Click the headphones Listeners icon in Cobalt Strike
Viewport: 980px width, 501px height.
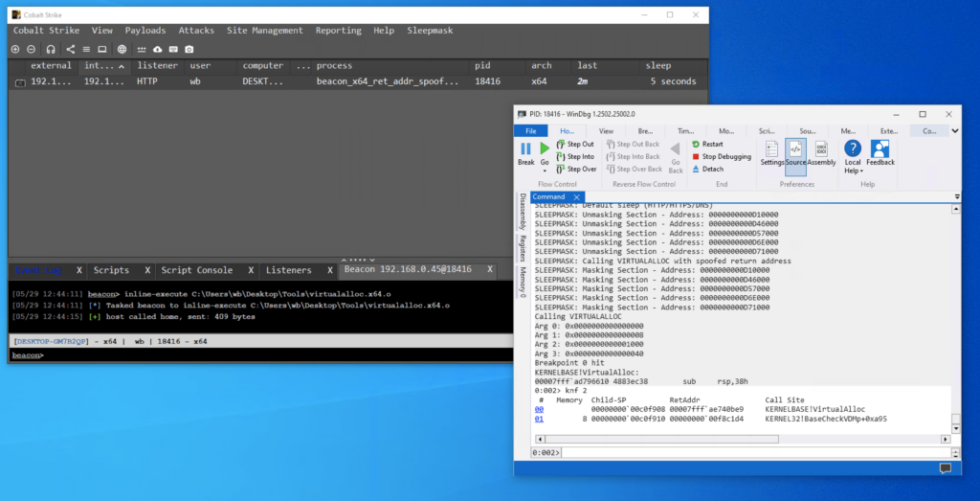(51, 49)
